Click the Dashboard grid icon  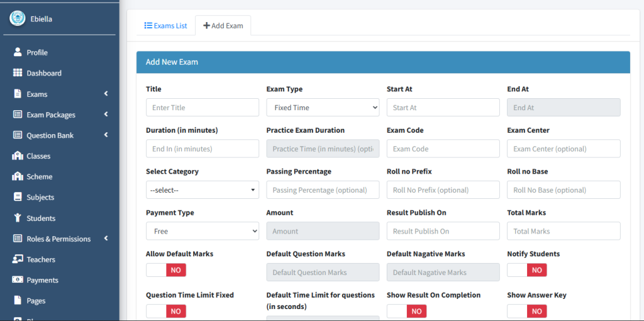pyautogui.click(x=18, y=73)
